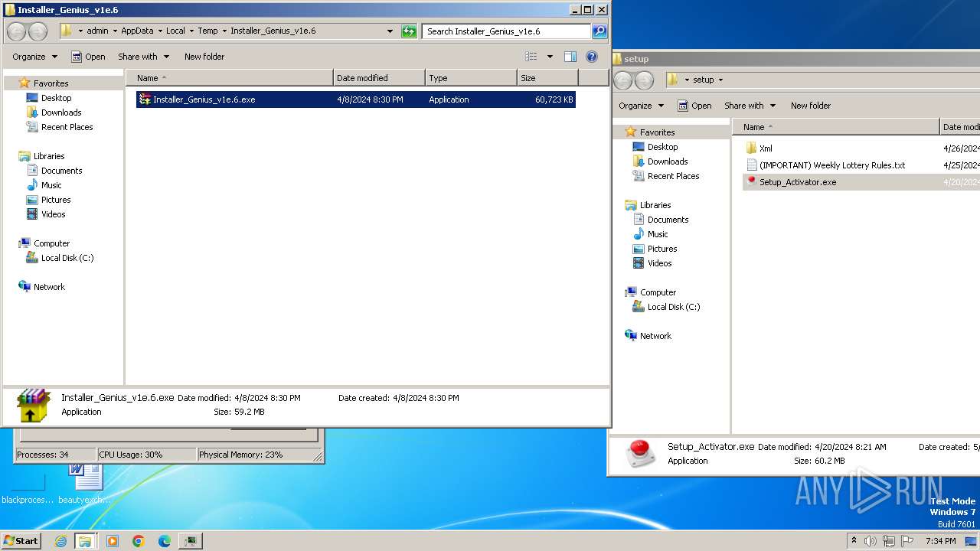Select Weekly Lottery Rules.txt file icon
The image size is (980, 551).
point(752,165)
